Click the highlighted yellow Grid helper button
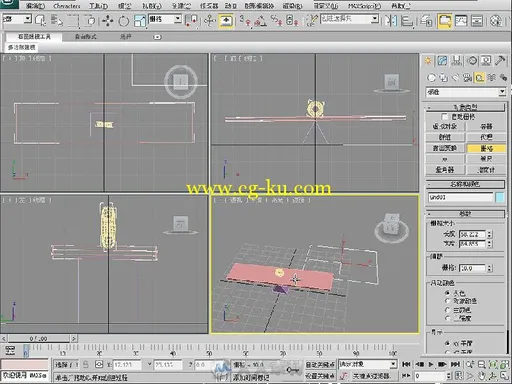 coord(486,148)
